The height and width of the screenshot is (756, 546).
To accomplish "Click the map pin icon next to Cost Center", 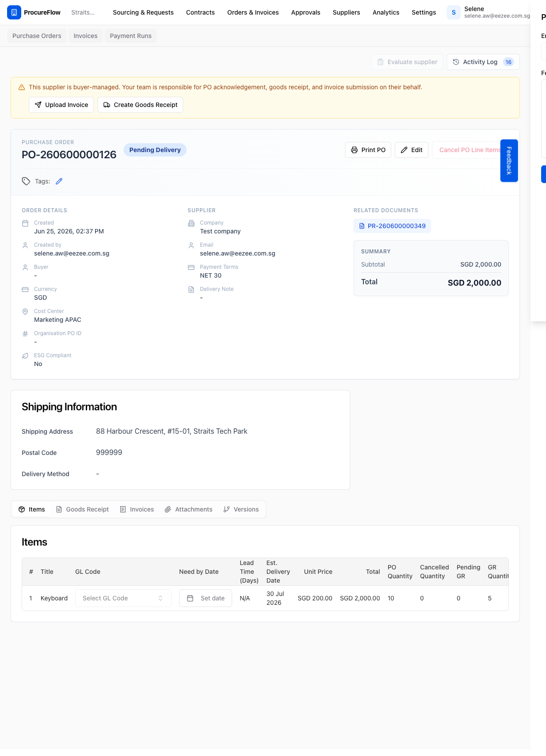I will coord(25,312).
